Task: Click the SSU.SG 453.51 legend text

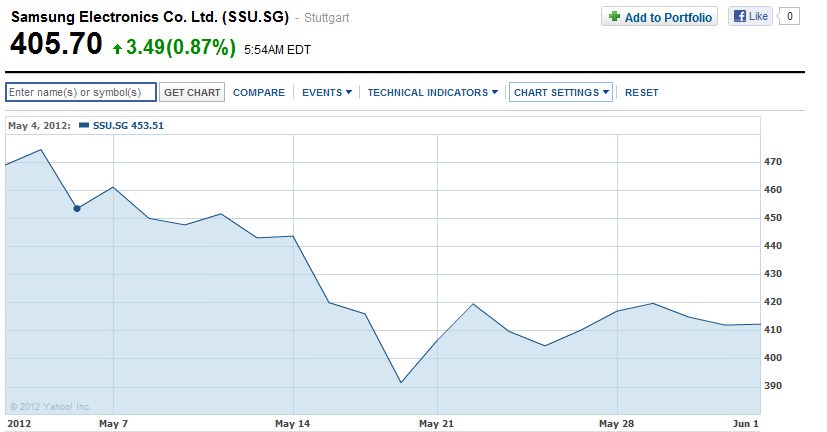Action: [128, 126]
